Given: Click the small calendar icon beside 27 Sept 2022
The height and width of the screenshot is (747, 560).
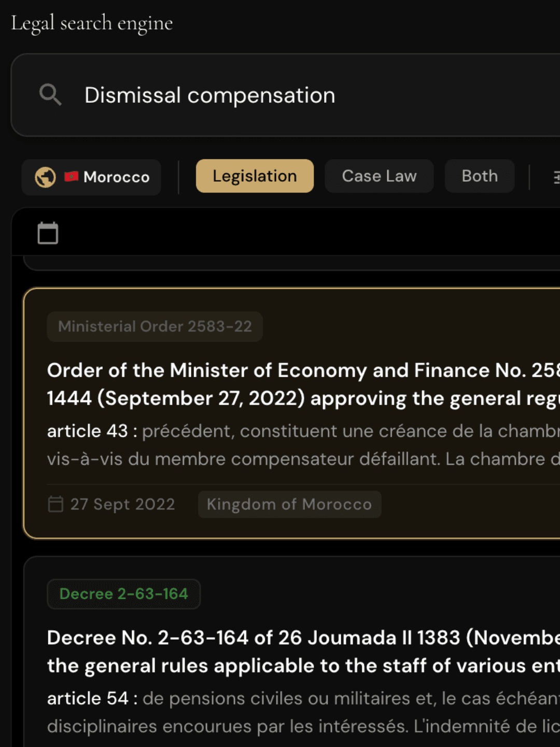Looking at the screenshot, I should 55,504.
